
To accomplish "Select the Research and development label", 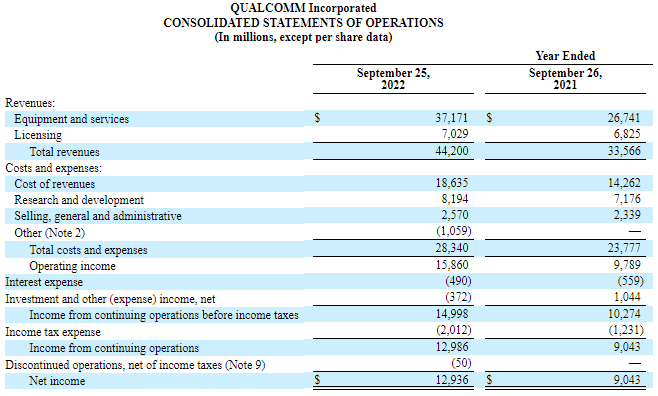I will coord(79,200).
